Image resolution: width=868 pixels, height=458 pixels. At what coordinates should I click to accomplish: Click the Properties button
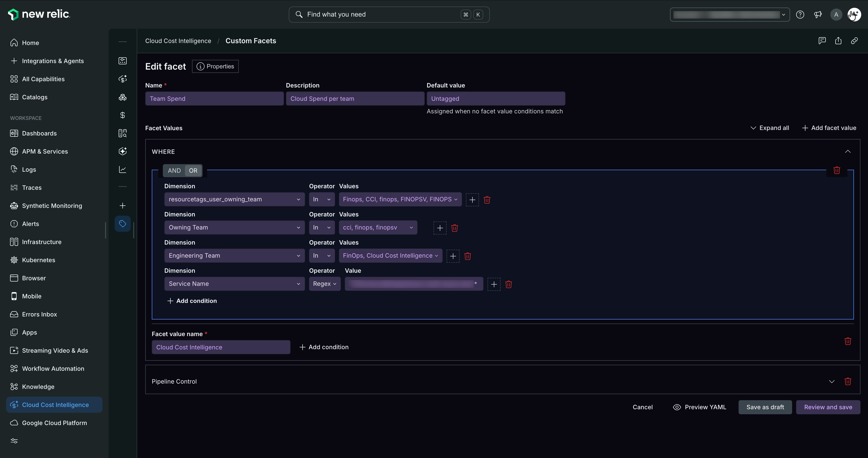click(x=215, y=66)
